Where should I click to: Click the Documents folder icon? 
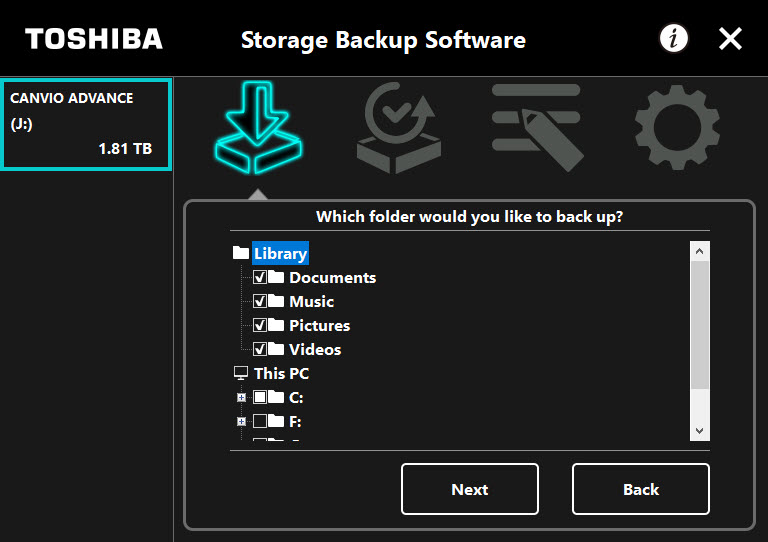[276, 277]
